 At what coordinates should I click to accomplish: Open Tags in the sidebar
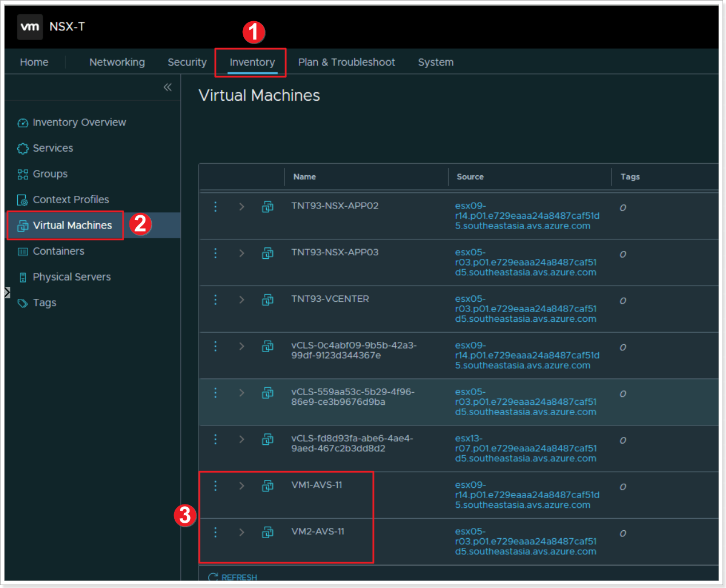point(45,303)
